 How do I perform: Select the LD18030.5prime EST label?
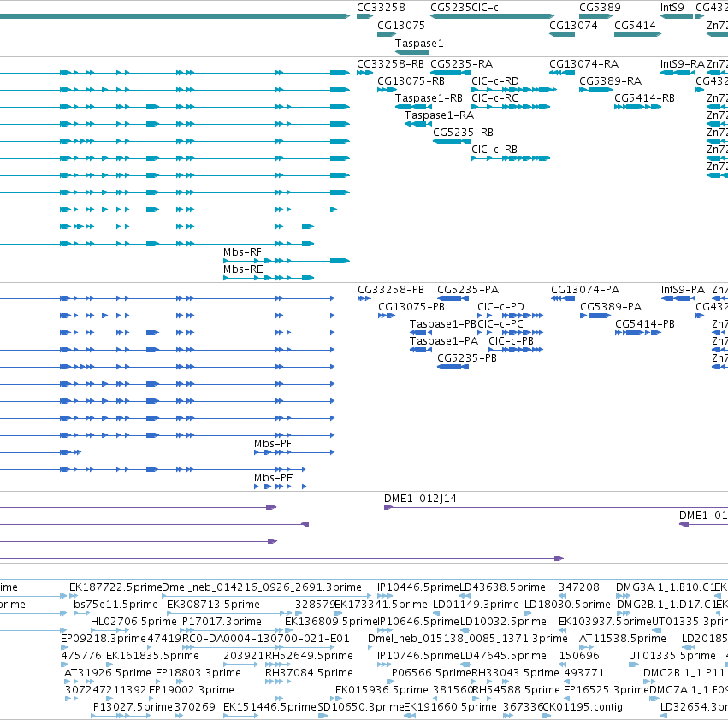click(568, 605)
